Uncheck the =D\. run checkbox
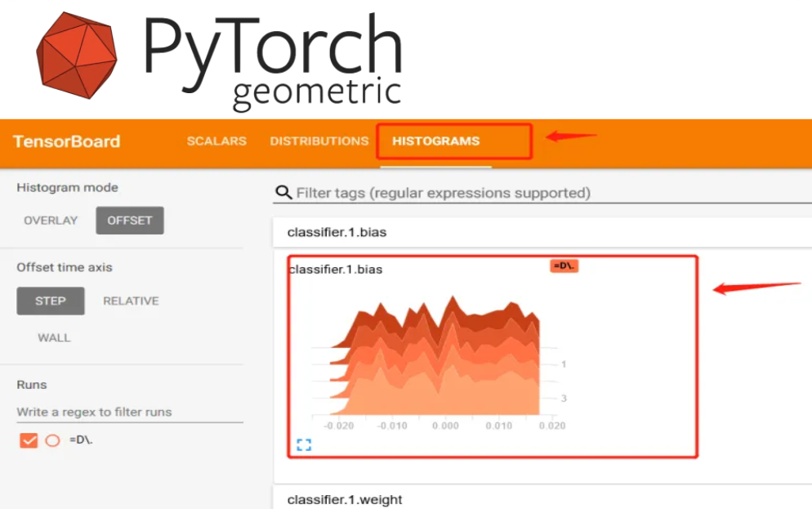 [x=29, y=440]
